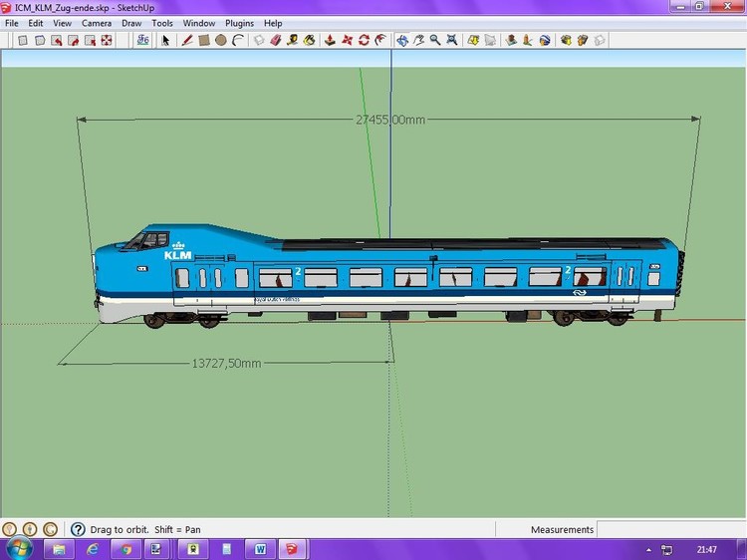Click square icon with left-curving red arrow
The height and width of the screenshot is (560, 747).
pos(57,41)
